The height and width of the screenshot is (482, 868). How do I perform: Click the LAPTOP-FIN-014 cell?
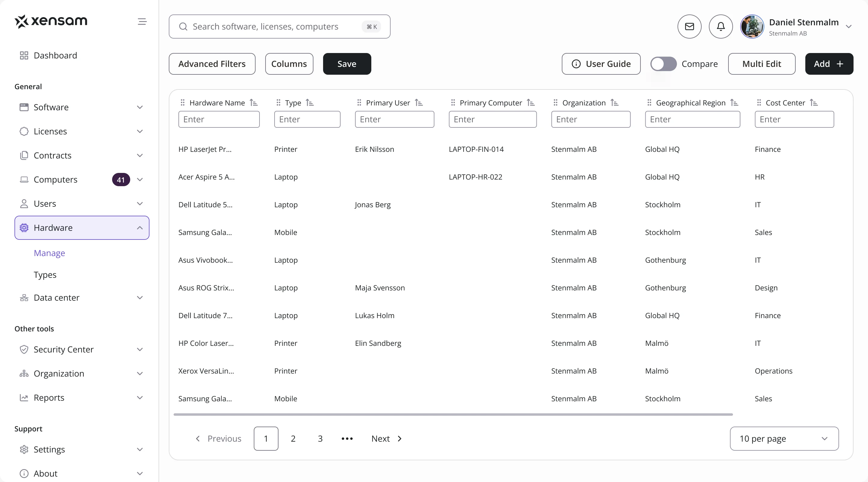point(476,149)
